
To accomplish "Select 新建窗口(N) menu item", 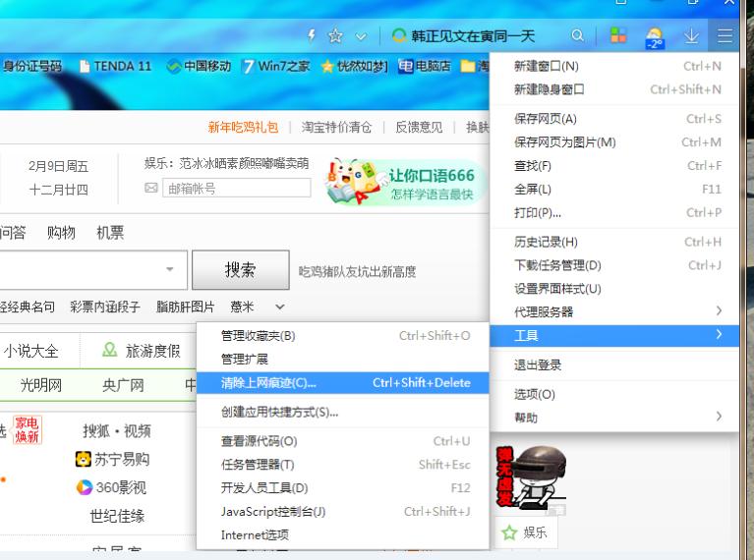I will pos(614,67).
